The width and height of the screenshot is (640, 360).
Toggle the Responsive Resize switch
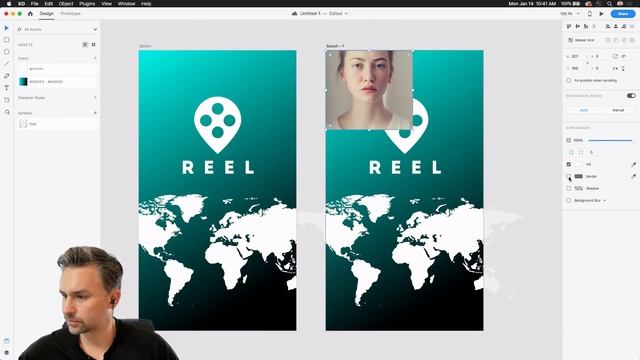coord(631,96)
